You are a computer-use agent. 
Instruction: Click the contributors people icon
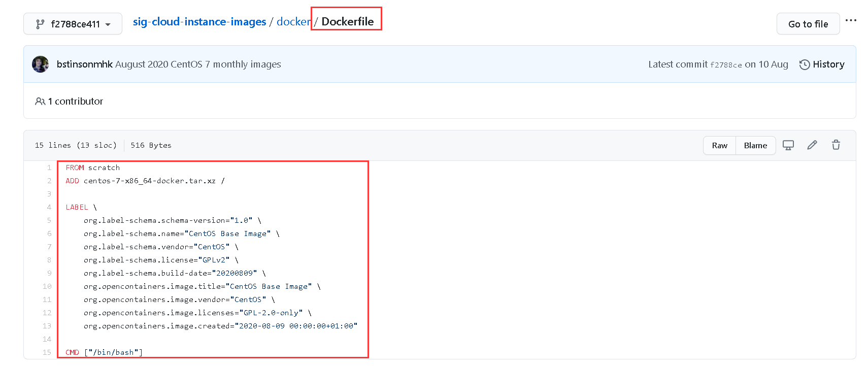(40, 102)
